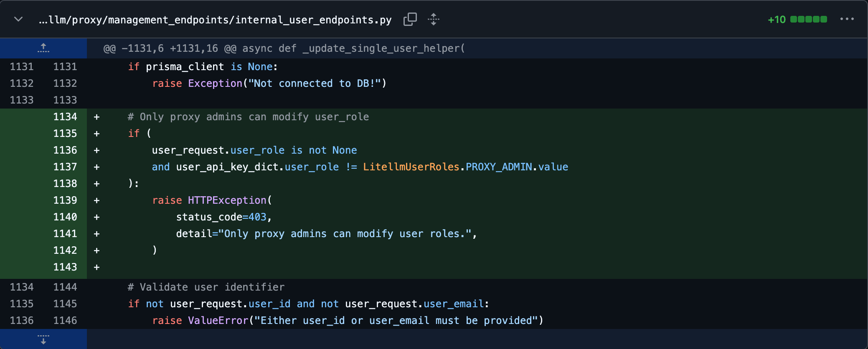Click the plus marker on line 1139

pos(97,200)
